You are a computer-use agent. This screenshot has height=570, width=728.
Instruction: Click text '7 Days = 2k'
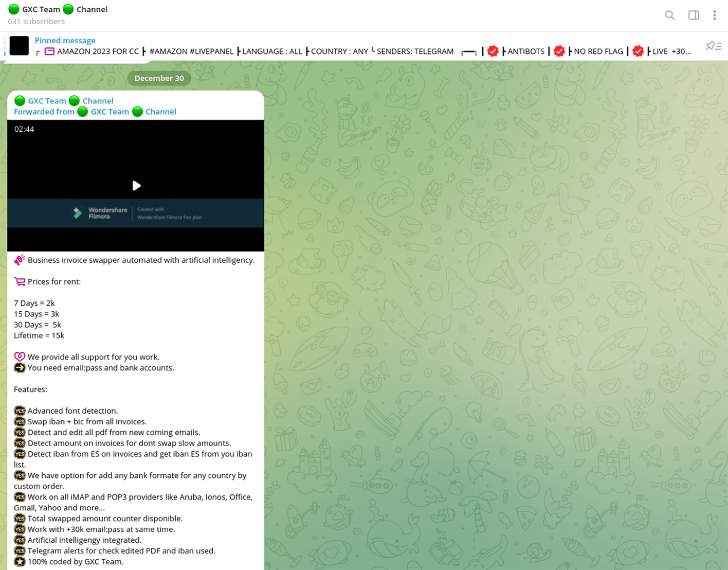tap(34, 304)
